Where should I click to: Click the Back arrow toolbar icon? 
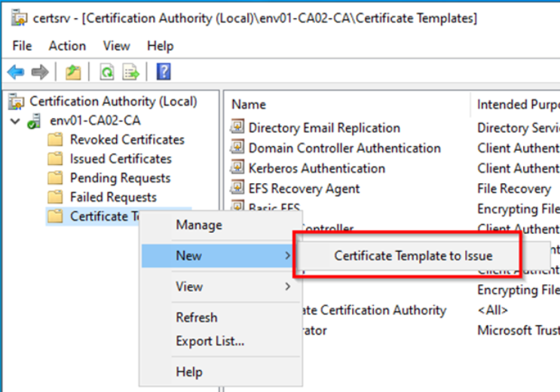pyautogui.click(x=16, y=72)
